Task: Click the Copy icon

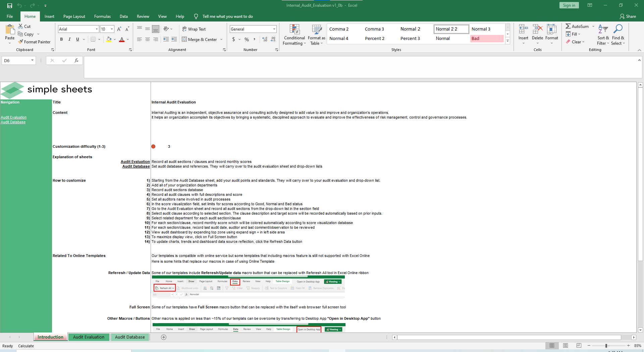Action: click(20, 34)
